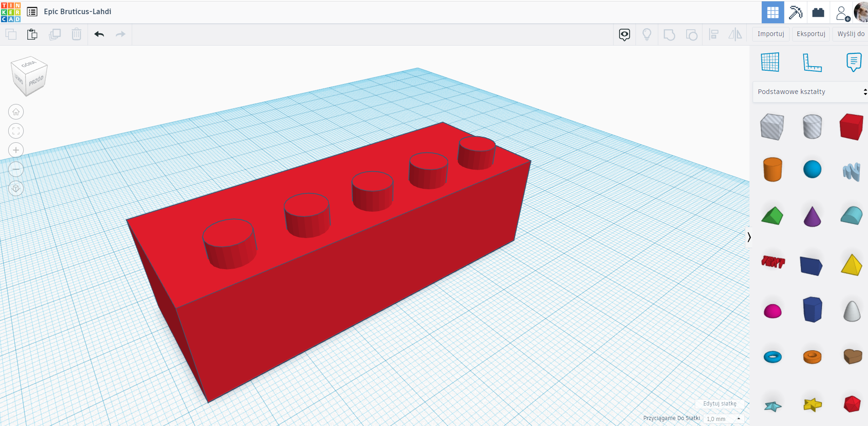Viewport: 868px width, 426px height.
Task: Pick the red Icosahedron shape
Action: pos(852,404)
